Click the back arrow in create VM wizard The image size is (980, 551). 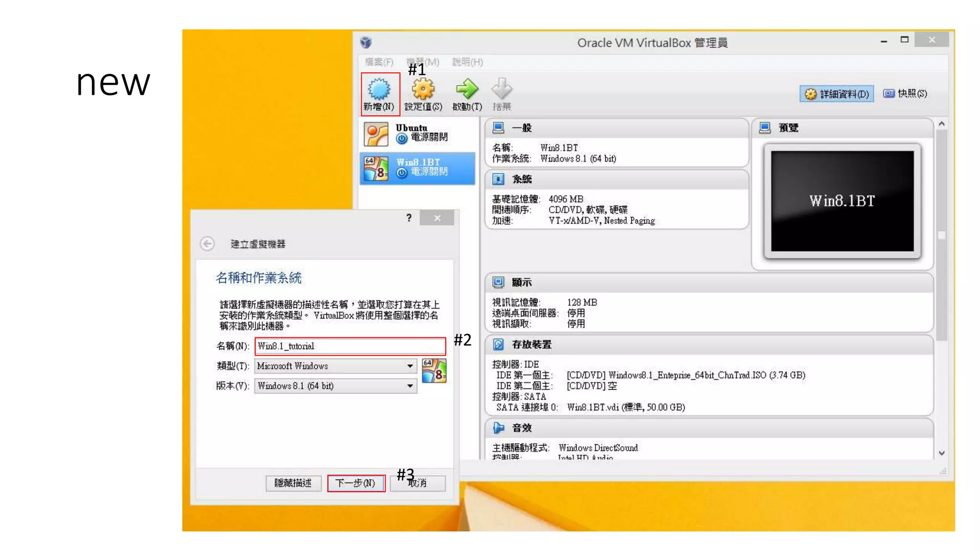pos(207,244)
